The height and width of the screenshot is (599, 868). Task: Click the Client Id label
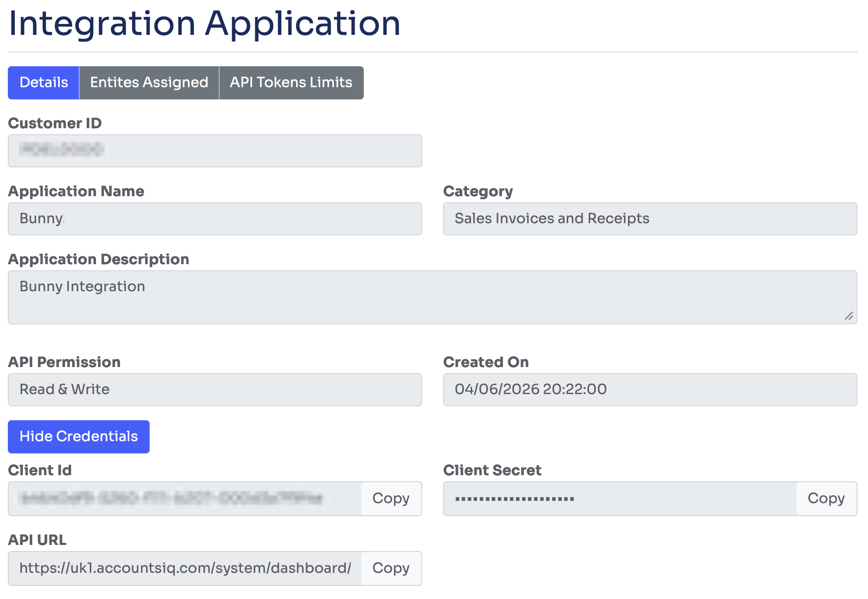[40, 470]
